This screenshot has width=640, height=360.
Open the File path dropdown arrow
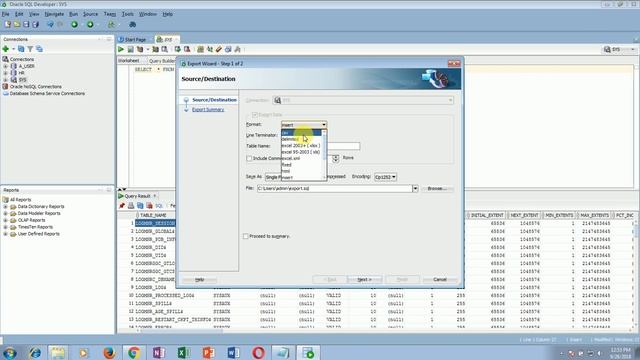click(415, 189)
